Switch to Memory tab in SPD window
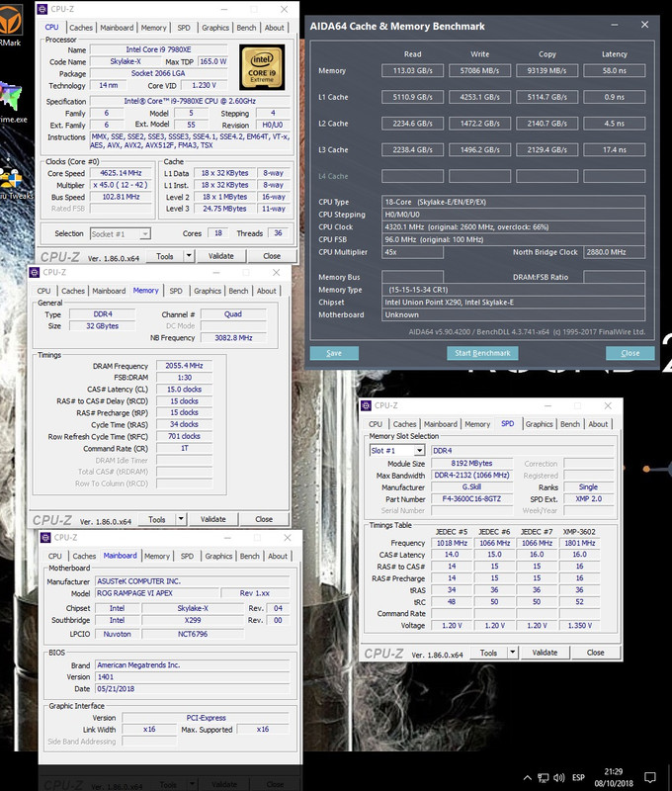 pyautogui.click(x=477, y=424)
